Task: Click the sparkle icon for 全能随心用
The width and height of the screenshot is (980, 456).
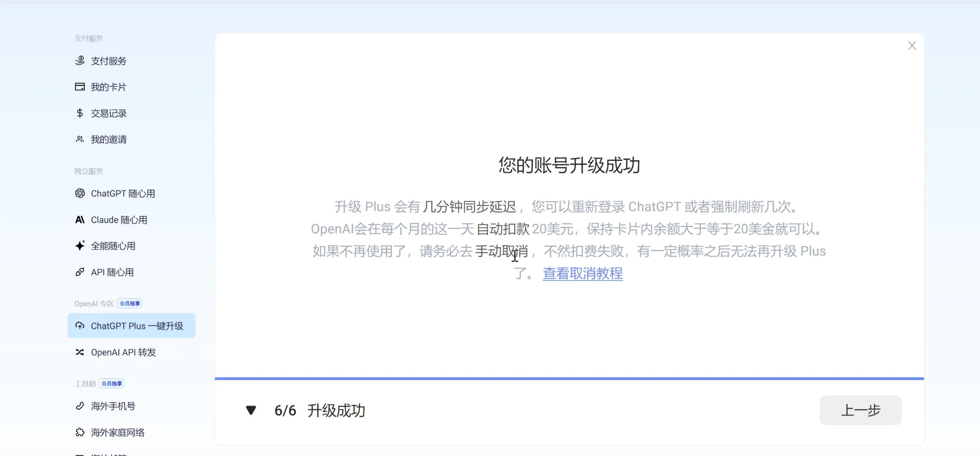Action: click(x=79, y=246)
